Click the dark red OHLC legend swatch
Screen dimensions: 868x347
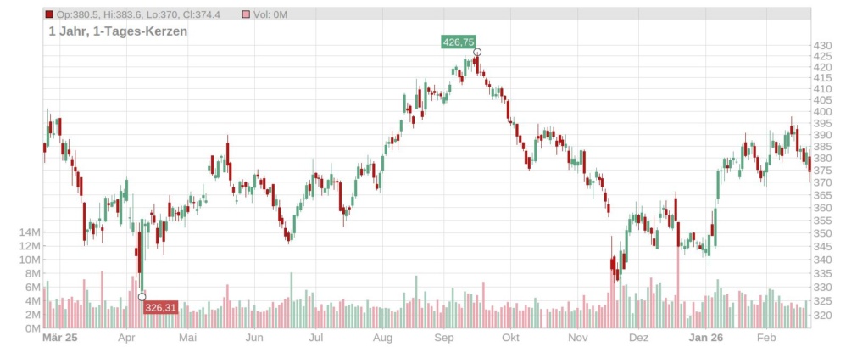[x=48, y=15]
